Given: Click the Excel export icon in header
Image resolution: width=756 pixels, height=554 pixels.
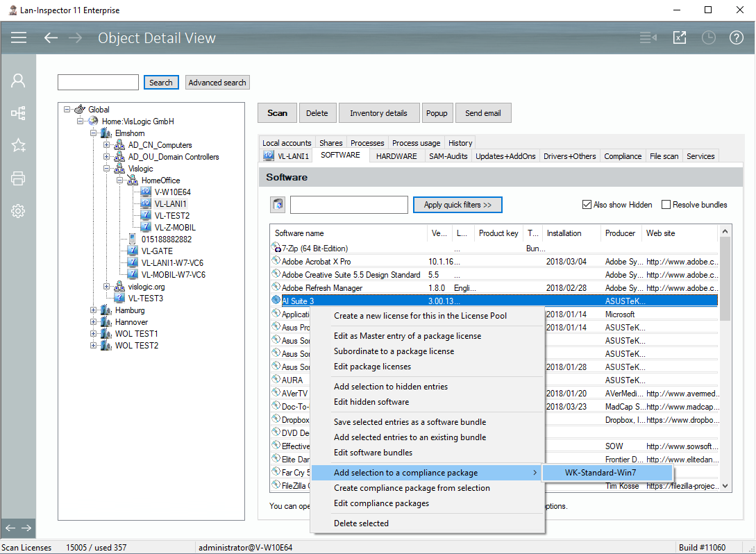Looking at the screenshot, I should tap(679, 37).
